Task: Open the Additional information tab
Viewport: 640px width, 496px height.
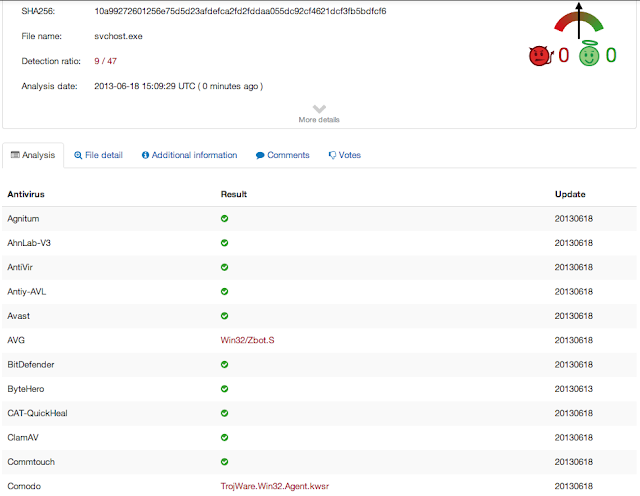Action: click(x=189, y=155)
